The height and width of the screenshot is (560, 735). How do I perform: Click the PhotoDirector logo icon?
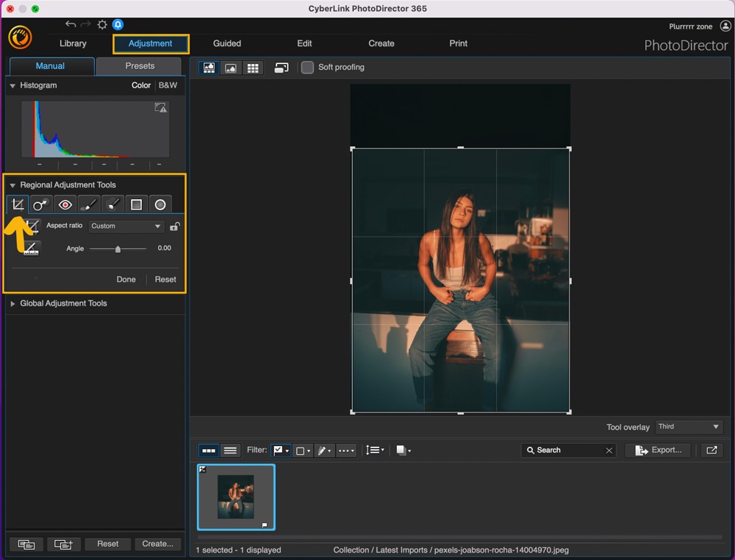20,37
